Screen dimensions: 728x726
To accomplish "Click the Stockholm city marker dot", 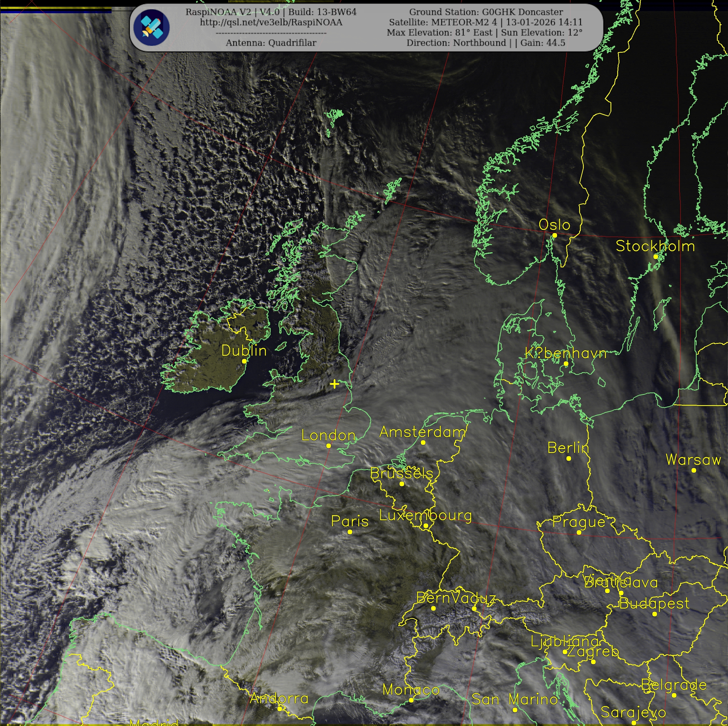I will click(656, 257).
